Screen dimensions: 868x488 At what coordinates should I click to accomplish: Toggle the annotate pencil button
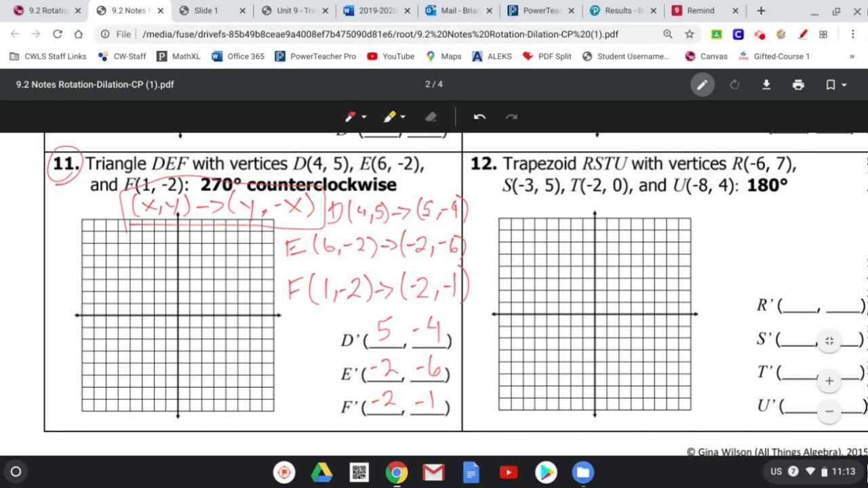click(x=703, y=85)
